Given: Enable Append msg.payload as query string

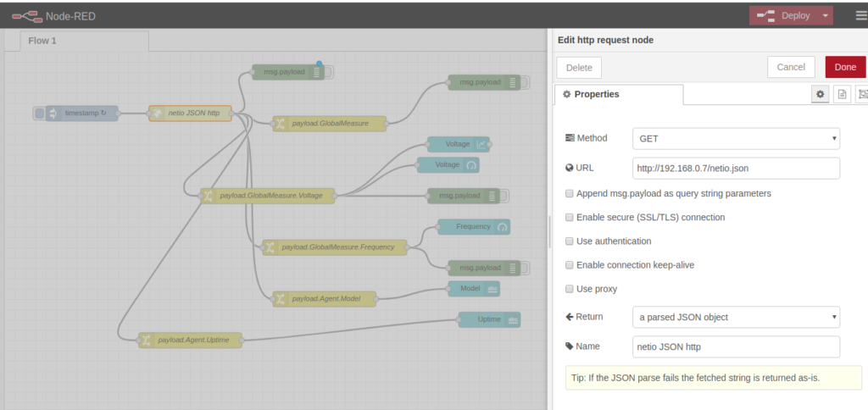Looking at the screenshot, I should [x=569, y=194].
